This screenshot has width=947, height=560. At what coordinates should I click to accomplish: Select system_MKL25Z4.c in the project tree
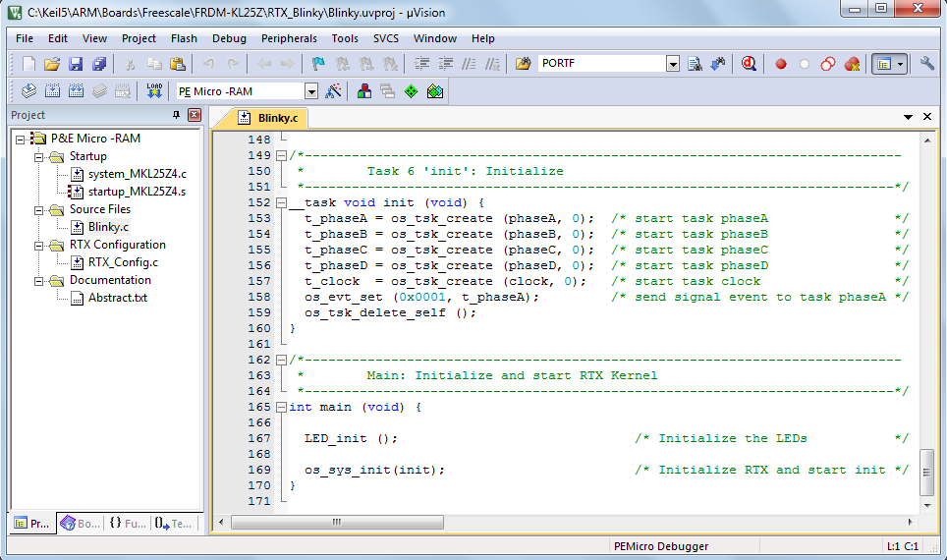coord(138,174)
